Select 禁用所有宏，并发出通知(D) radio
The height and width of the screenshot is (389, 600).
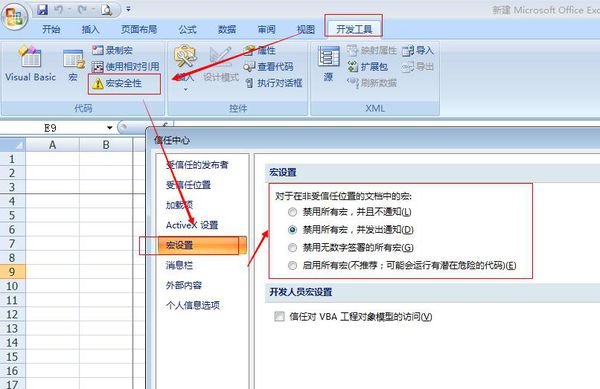[292, 230]
